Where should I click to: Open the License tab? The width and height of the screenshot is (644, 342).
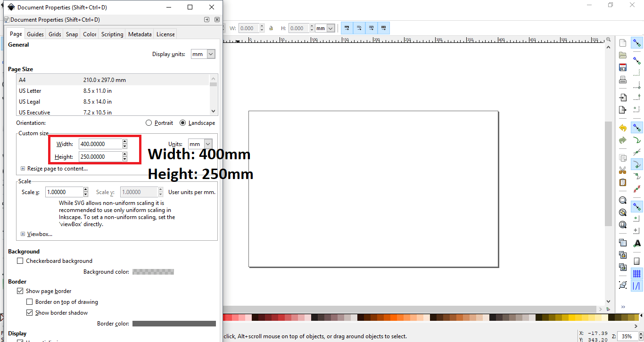[x=165, y=34]
